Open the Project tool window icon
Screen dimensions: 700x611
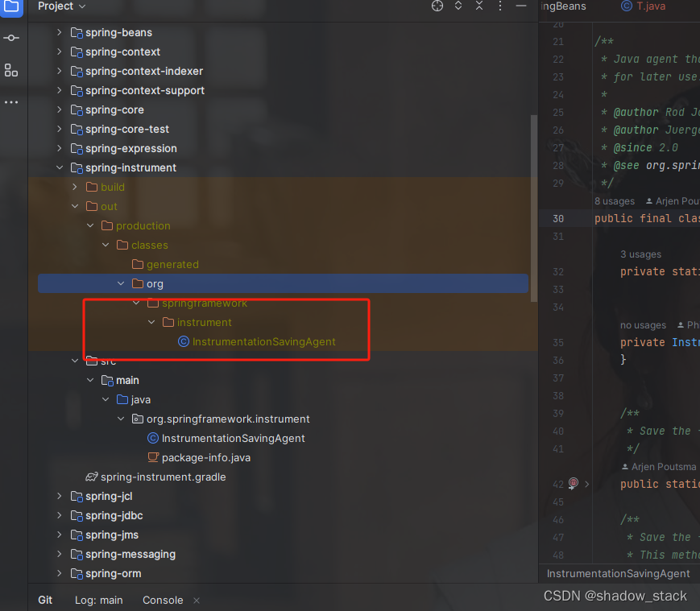11,6
